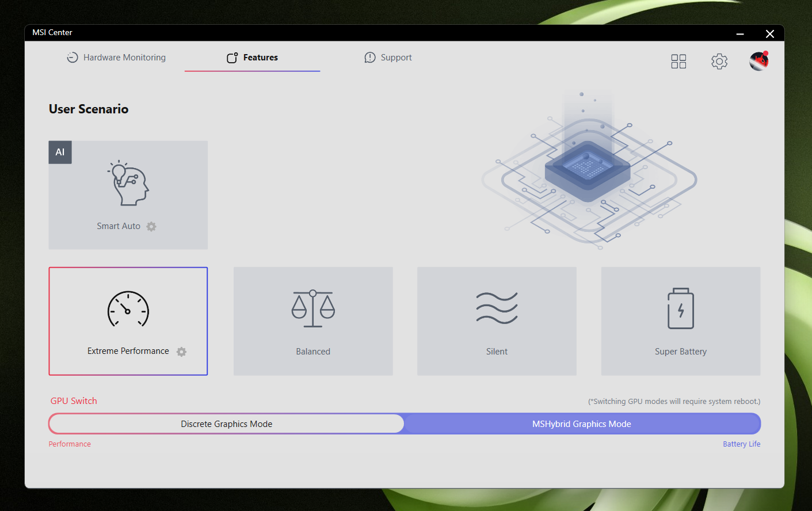Select the Super Battery scenario
The image size is (812, 511).
681,321
